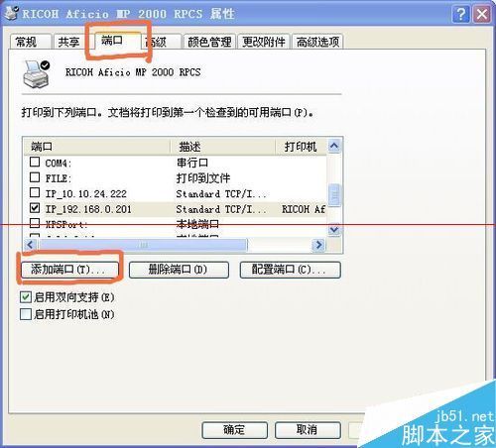This screenshot has height=448, width=496.
Task: Click the port list scroll down arrow
Action: tap(334, 229)
